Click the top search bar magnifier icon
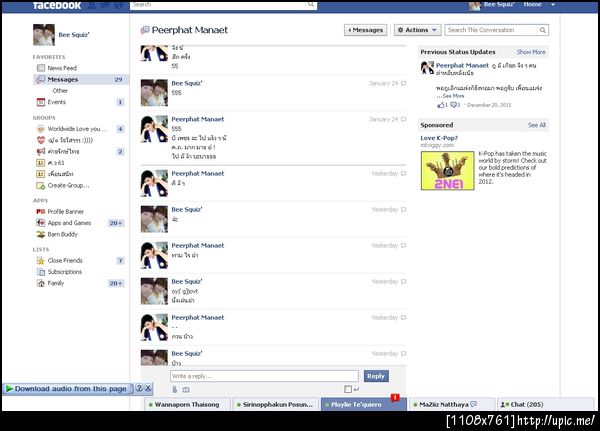This screenshot has width=600, height=431. 311,5
